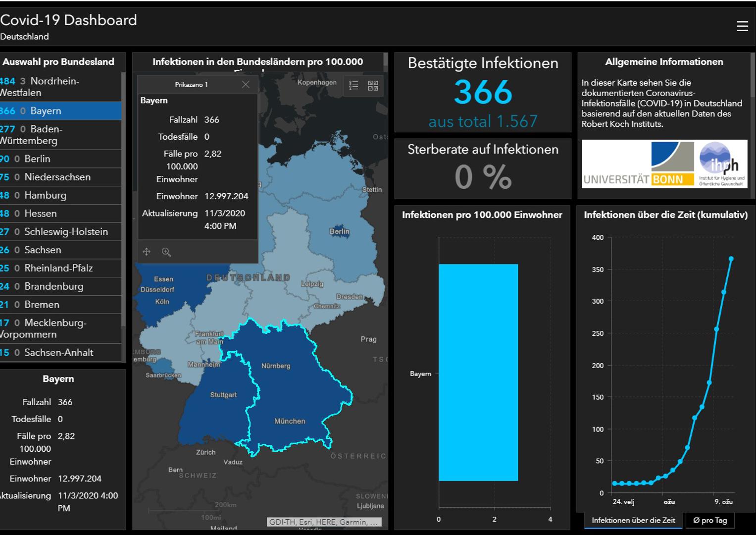Select Baden-Württemberg in the Bundesland list

(x=54, y=135)
